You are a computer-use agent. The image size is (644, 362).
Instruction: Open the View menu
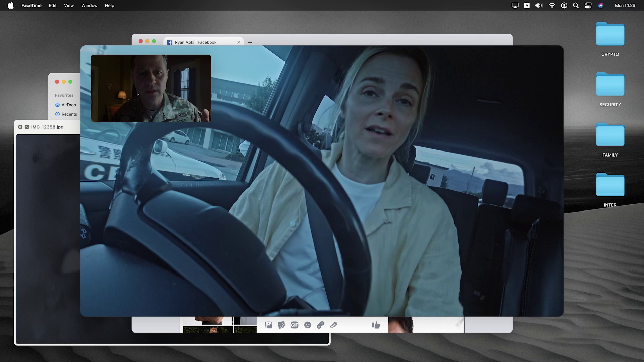[69, 5]
